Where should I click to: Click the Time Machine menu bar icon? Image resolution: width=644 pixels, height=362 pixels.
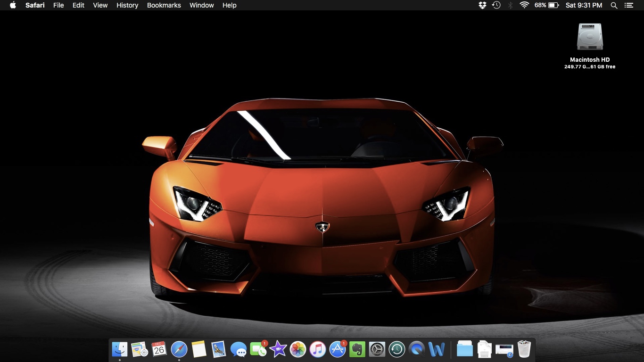click(496, 5)
